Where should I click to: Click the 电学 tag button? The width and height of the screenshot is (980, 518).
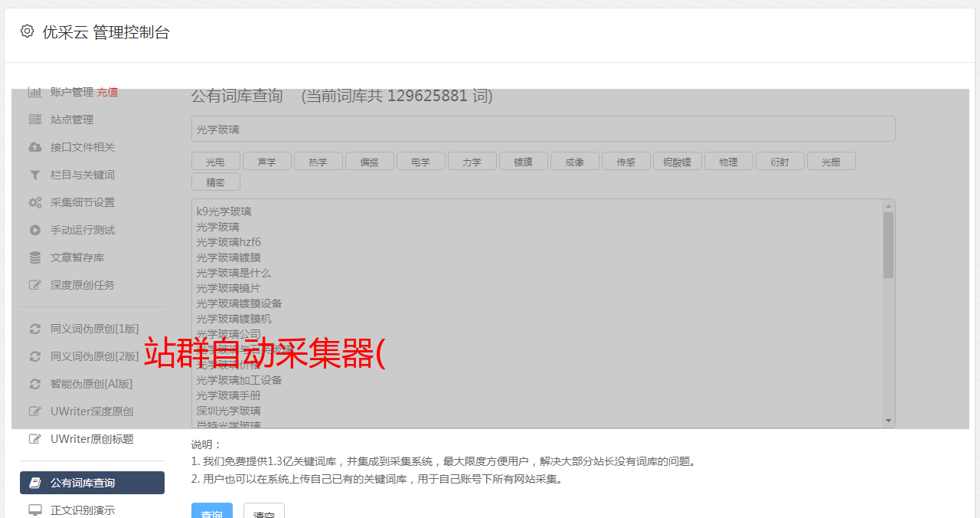pyautogui.click(x=420, y=161)
